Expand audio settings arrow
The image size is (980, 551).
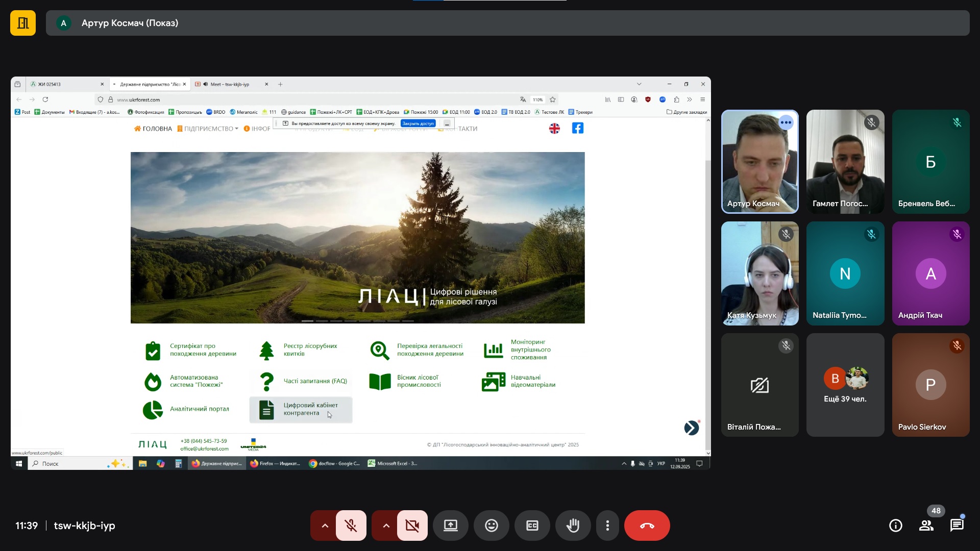(x=325, y=525)
